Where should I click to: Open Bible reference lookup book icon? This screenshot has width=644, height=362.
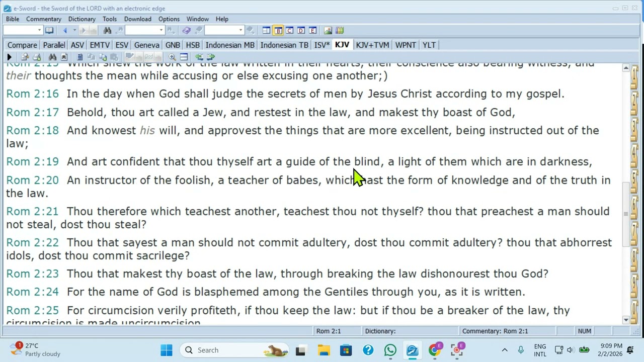pyautogui.click(x=49, y=31)
